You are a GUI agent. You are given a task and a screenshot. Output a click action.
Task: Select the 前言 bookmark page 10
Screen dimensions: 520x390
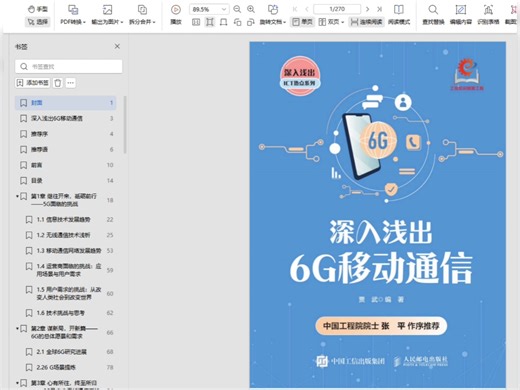pos(66,165)
